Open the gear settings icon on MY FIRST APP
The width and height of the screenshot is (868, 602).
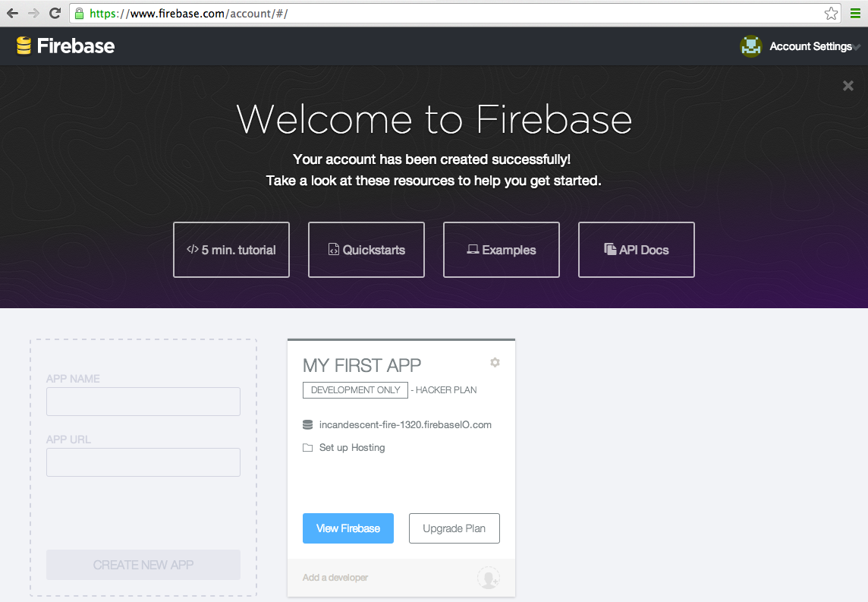click(495, 362)
